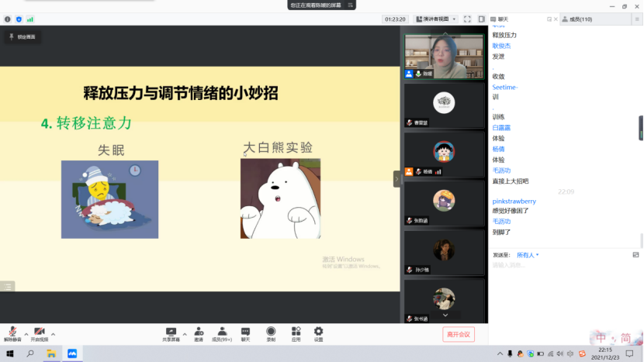
Task: Expand audio options arrow beside microphone
Action: [26, 333]
